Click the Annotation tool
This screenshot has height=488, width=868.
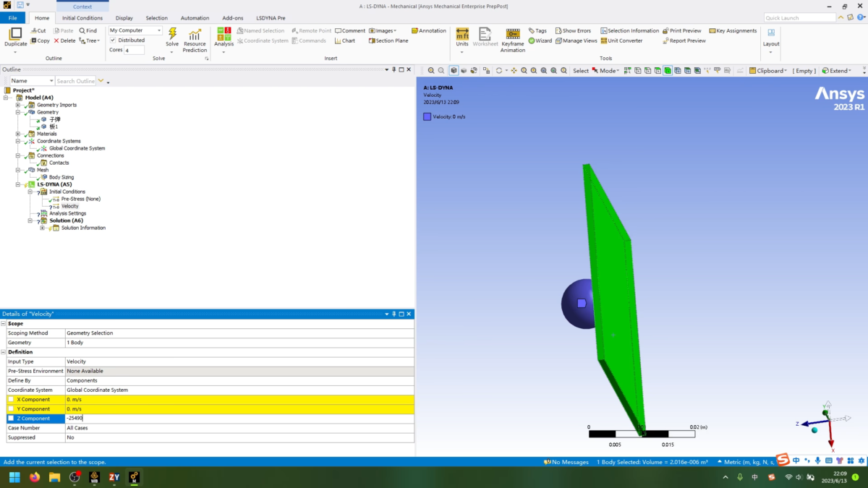point(428,30)
